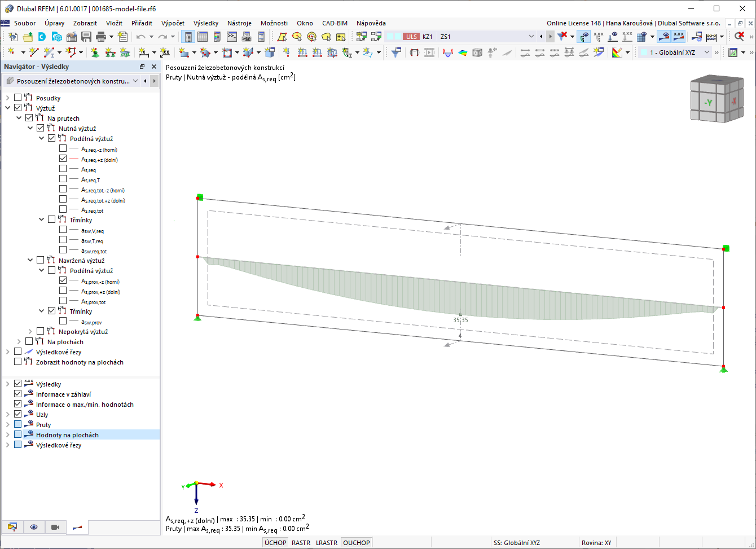This screenshot has height=549, width=756.
Task: Open the Display navigator eye tab
Action: [34, 527]
